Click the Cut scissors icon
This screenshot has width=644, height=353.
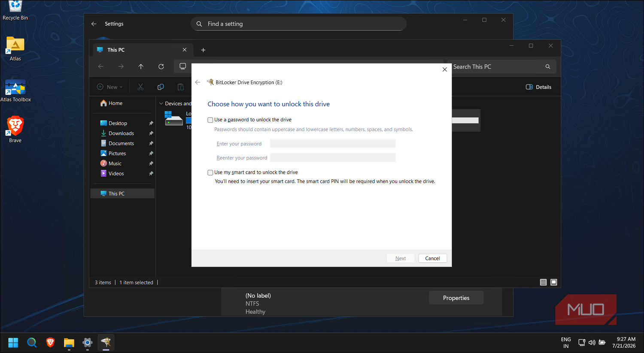tap(140, 87)
